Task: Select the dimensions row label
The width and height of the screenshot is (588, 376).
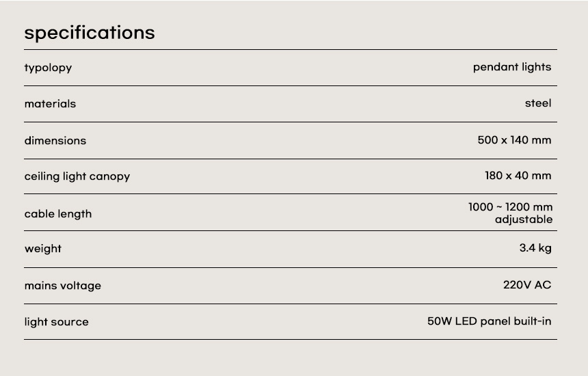Action: pyautogui.click(x=55, y=141)
